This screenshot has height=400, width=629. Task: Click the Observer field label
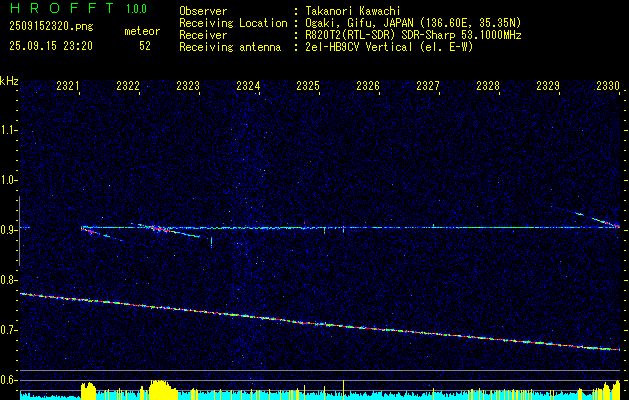pos(203,11)
